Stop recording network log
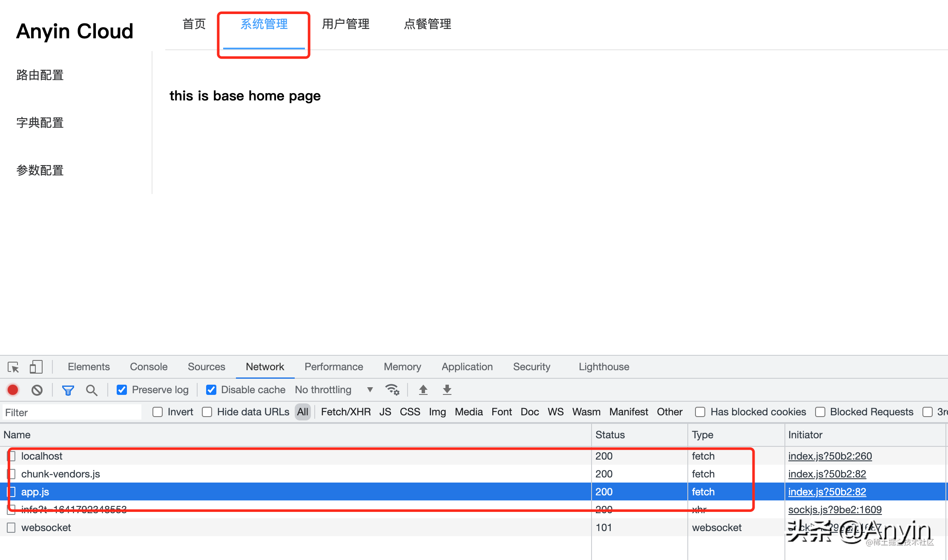 [x=13, y=390]
